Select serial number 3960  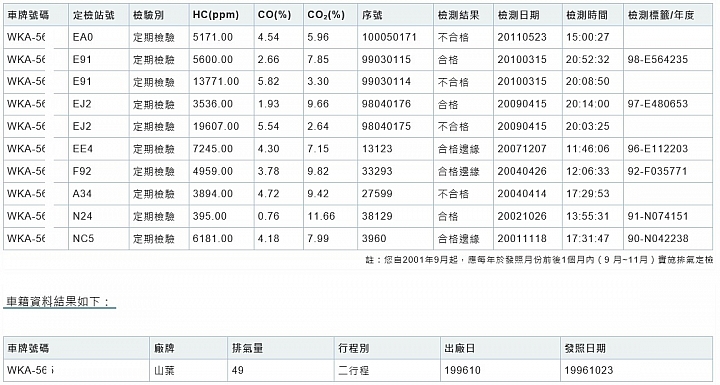pyautogui.click(x=374, y=238)
